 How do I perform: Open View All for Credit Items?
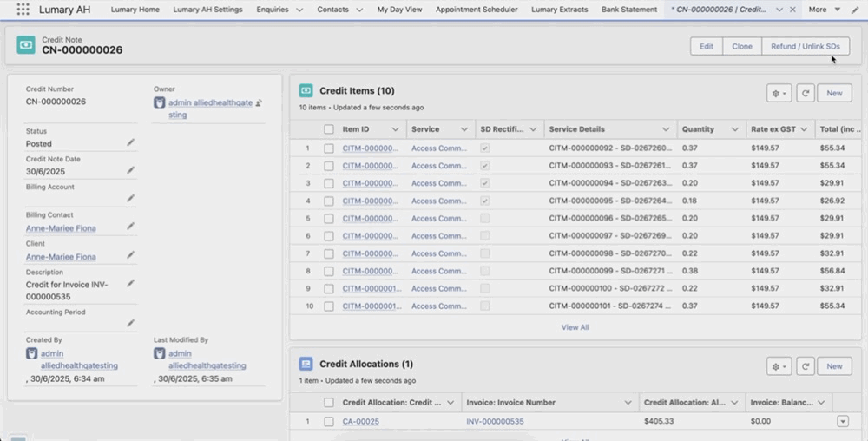(x=575, y=327)
